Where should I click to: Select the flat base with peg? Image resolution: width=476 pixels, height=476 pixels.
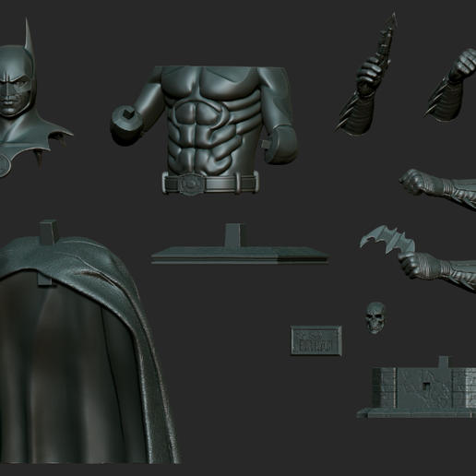[x=240, y=244]
